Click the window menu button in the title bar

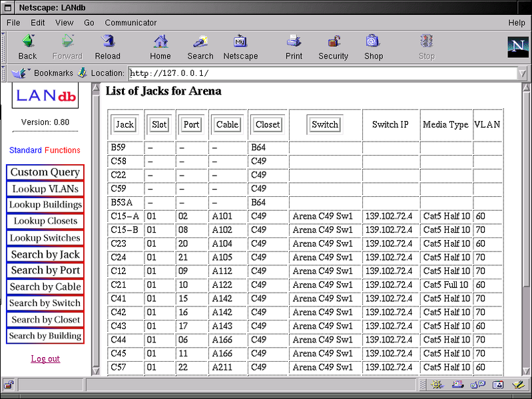(x=7, y=7)
